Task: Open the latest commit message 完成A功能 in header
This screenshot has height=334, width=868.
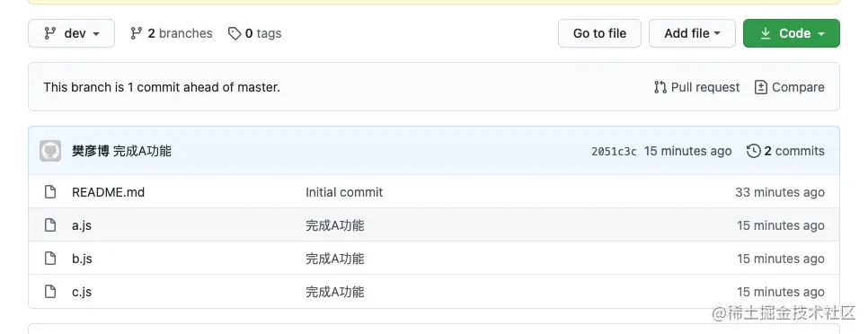Action: [x=142, y=151]
